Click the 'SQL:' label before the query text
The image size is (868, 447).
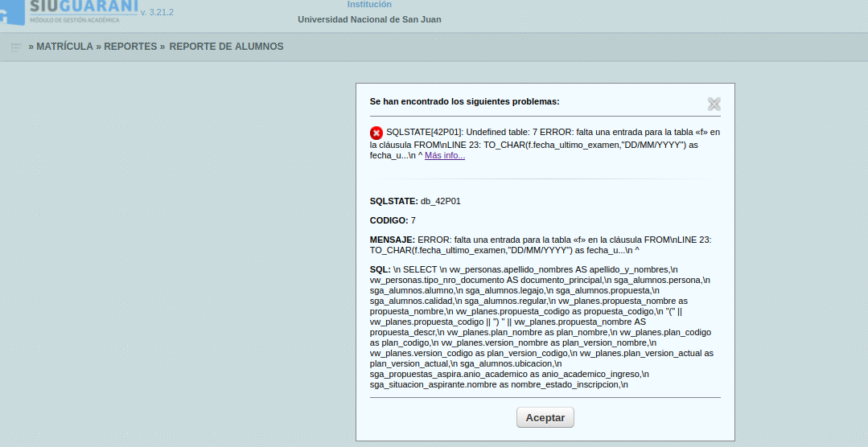tap(381, 269)
